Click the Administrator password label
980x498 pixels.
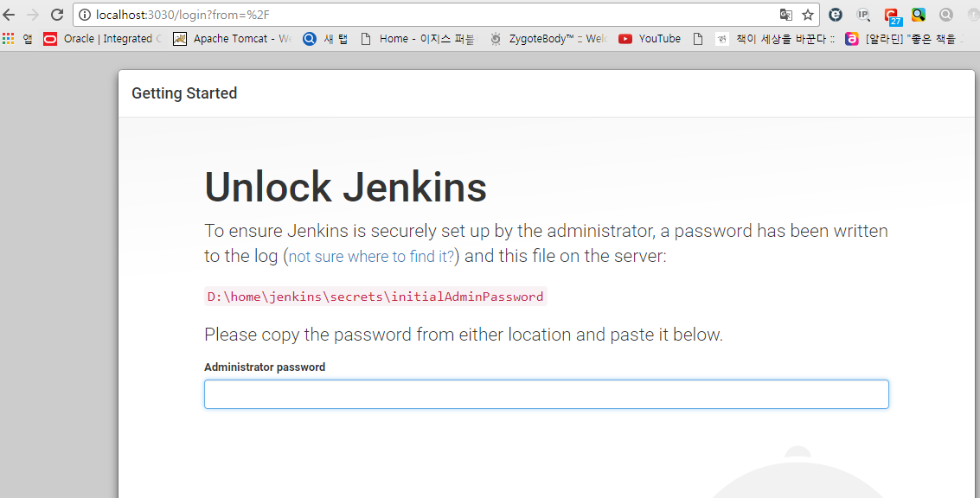265,367
